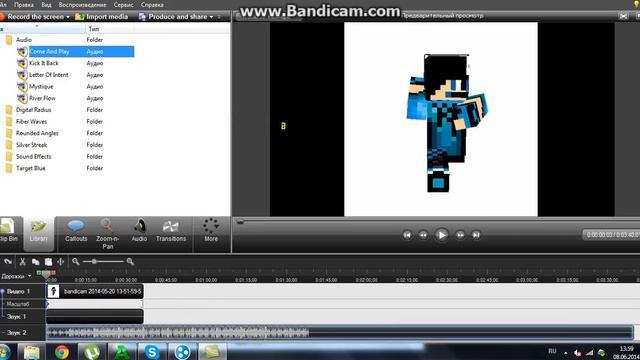Click the paste icon in timeline toolbar
640x360 pixels.
48,262
